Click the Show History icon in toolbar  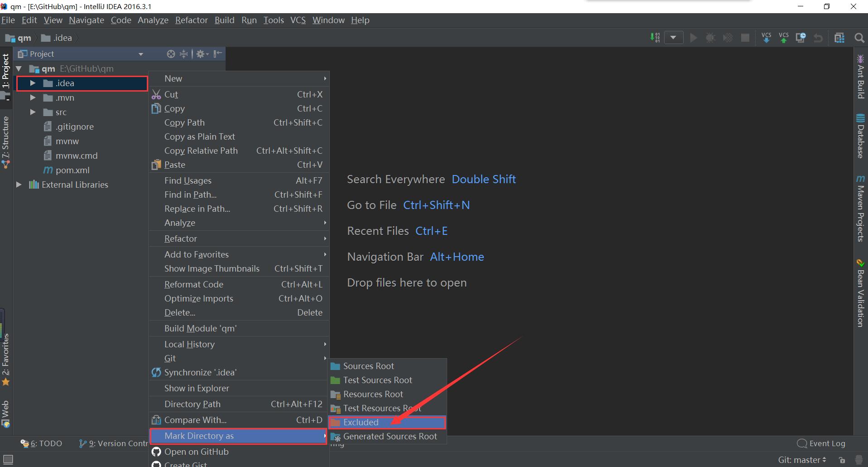800,38
